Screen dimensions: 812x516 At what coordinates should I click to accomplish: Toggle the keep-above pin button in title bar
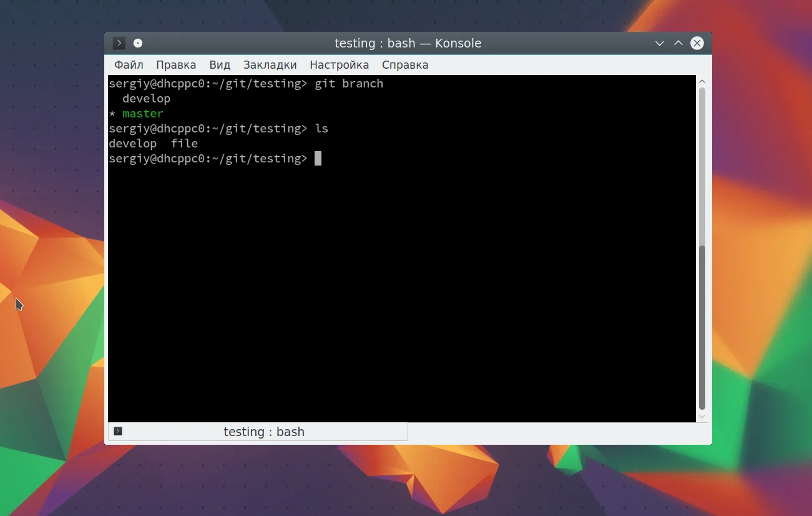click(138, 43)
